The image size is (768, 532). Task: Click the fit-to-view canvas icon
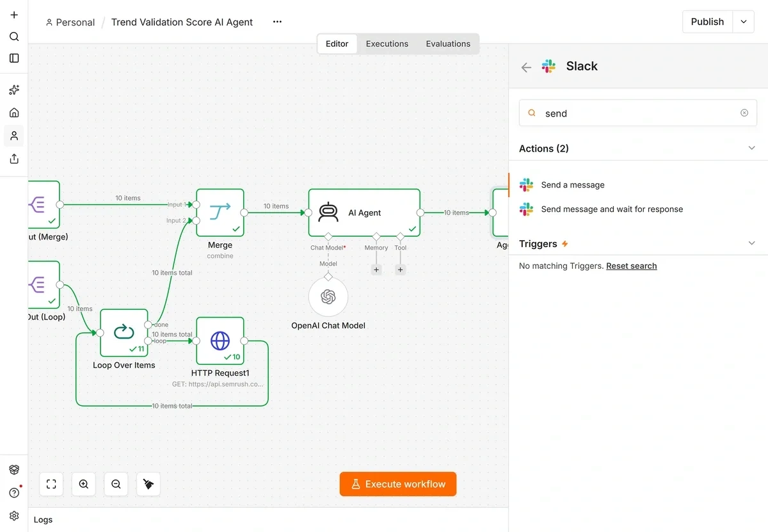(x=51, y=484)
